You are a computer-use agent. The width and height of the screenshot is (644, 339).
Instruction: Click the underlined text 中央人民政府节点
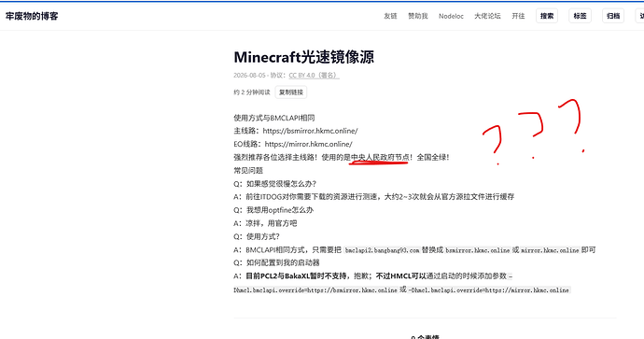(x=380, y=158)
